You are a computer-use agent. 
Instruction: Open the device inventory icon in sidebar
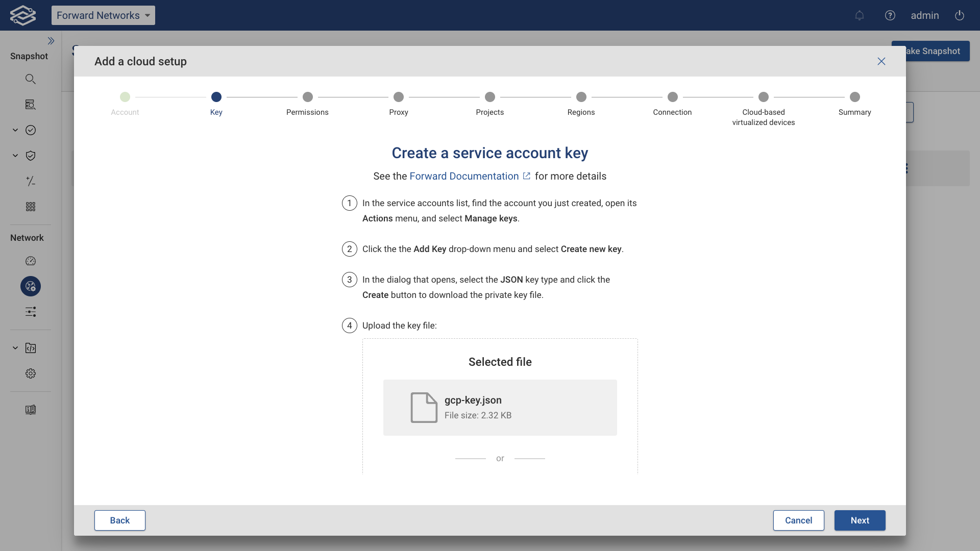[x=31, y=104]
